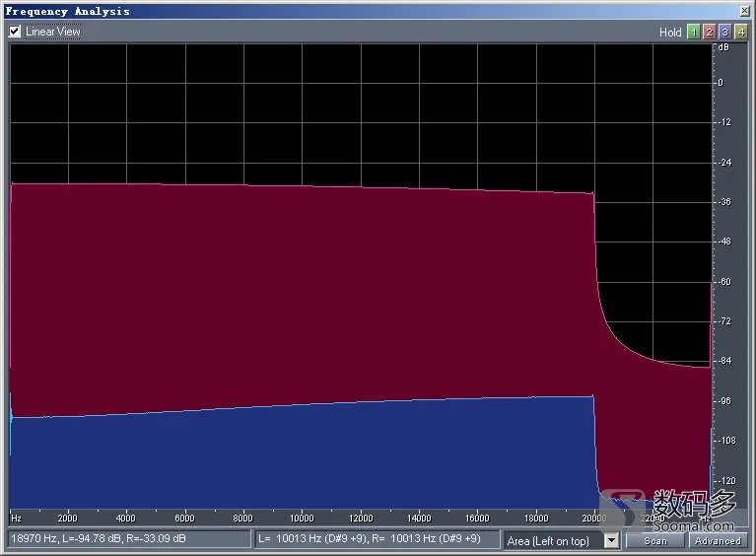Click the -24 dB scale label
Viewport: 756px width, 556px height.
coord(724,163)
